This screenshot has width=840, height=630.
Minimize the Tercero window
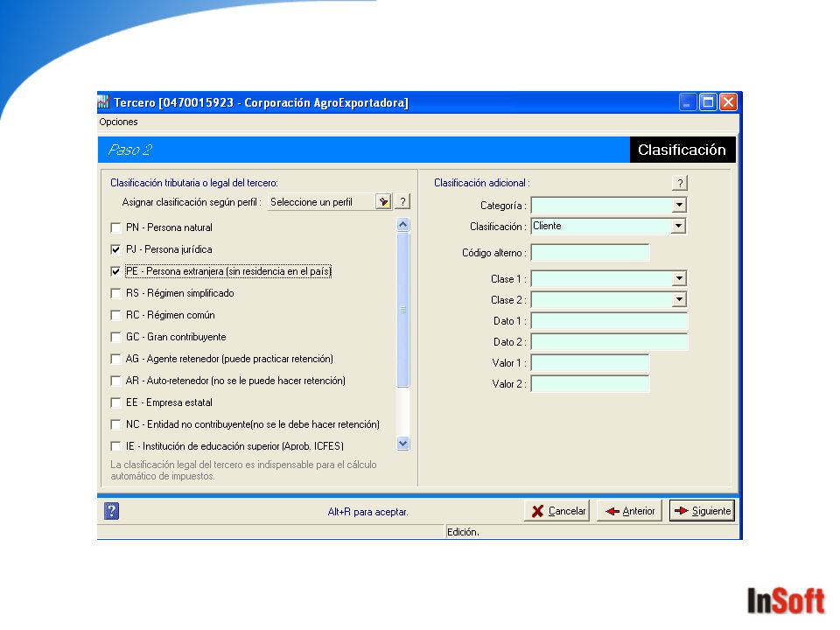tap(688, 101)
